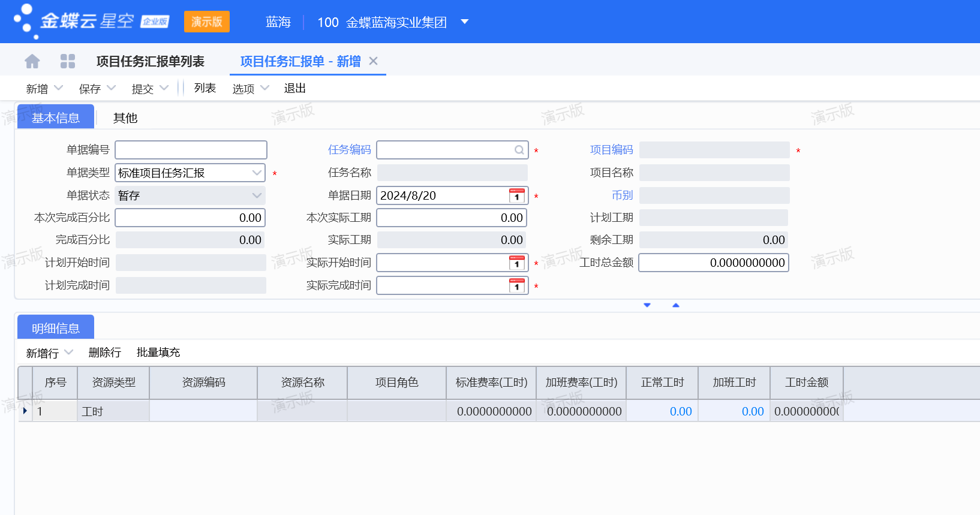Viewport: 980px width, 515px height.
Task: Go to the home page icon
Action: [x=32, y=61]
